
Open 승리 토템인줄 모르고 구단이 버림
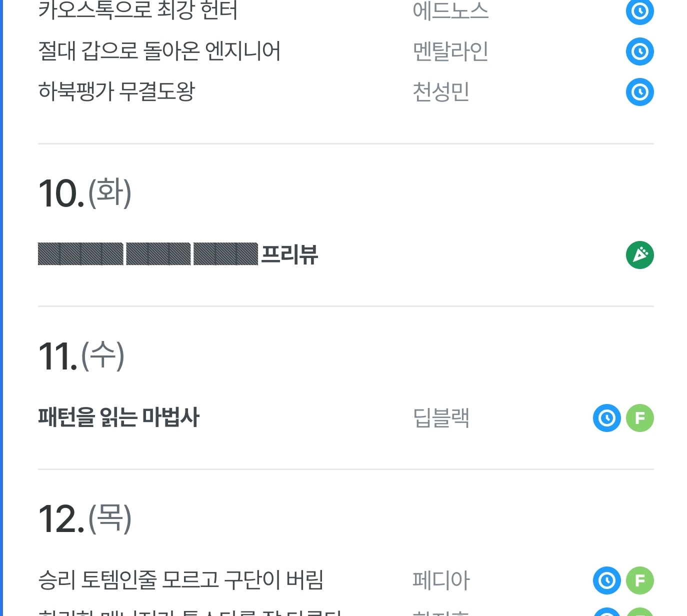[180, 580]
